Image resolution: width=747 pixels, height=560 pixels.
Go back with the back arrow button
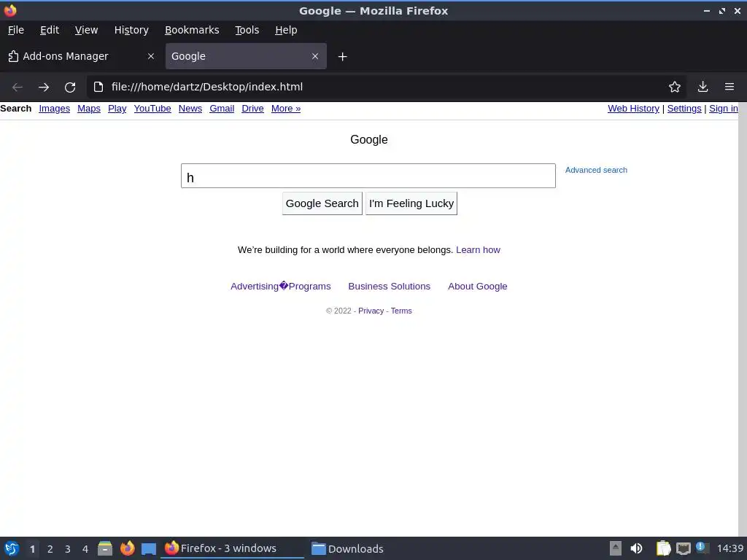[18, 87]
